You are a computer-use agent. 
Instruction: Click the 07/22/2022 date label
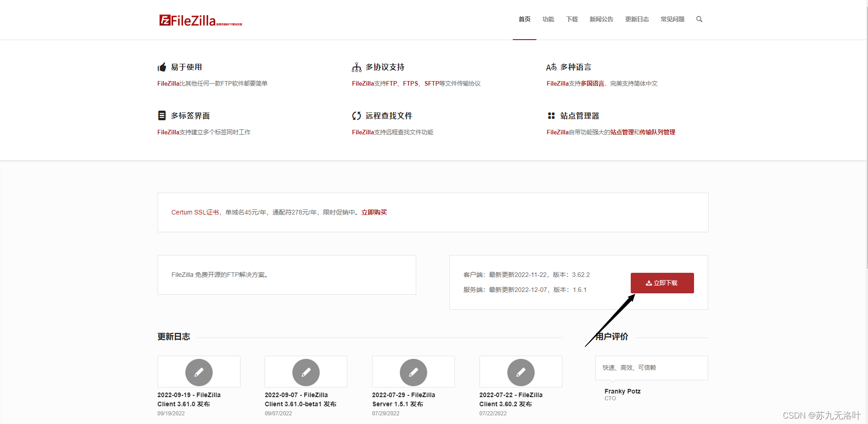coord(493,414)
